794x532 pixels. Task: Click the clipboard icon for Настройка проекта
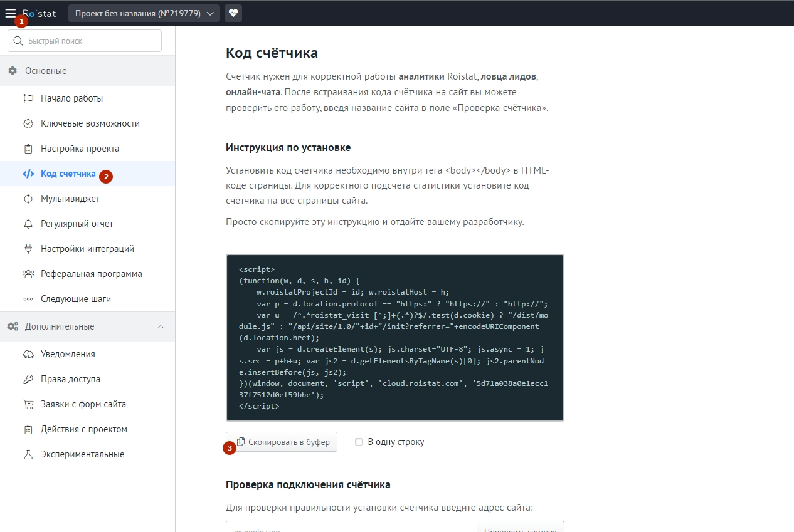click(x=28, y=149)
